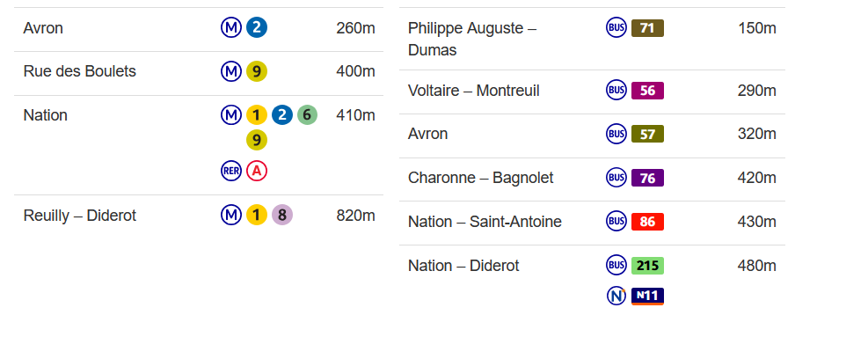Click the Noctilien N logo icon

click(616, 296)
